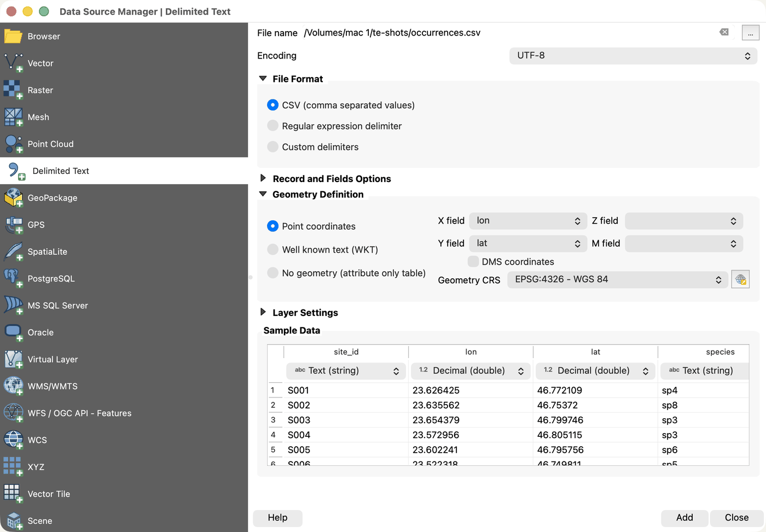Open the SpatiaLite feather icon

(13, 252)
